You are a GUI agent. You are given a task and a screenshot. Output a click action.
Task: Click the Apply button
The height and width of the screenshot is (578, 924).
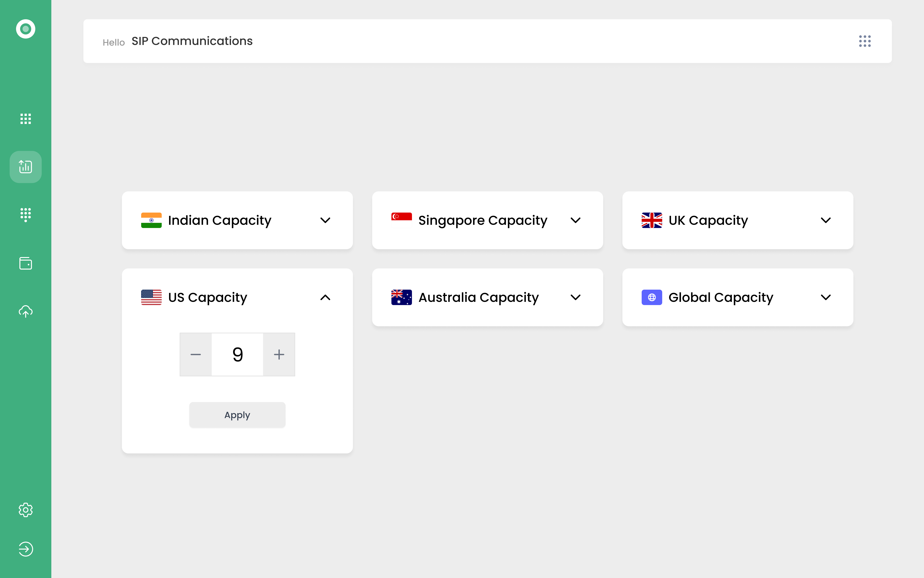coord(237,415)
